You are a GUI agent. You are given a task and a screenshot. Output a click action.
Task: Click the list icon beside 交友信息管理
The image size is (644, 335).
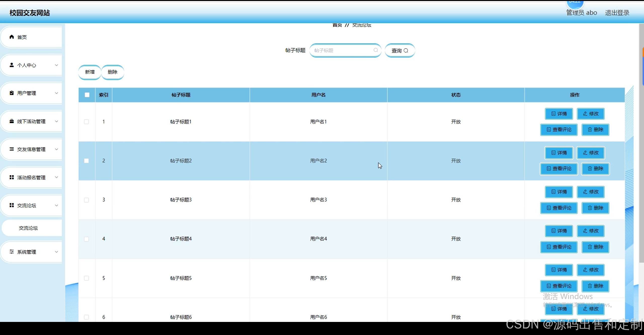pyautogui.click(x=12, y=149)
